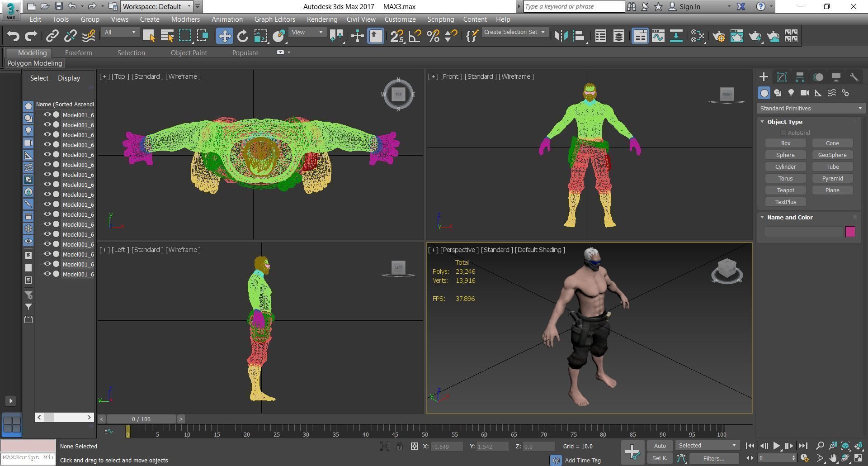This screenshot has width=868, height=466.
Task: Click the TextPlus button
Action: 785,202
